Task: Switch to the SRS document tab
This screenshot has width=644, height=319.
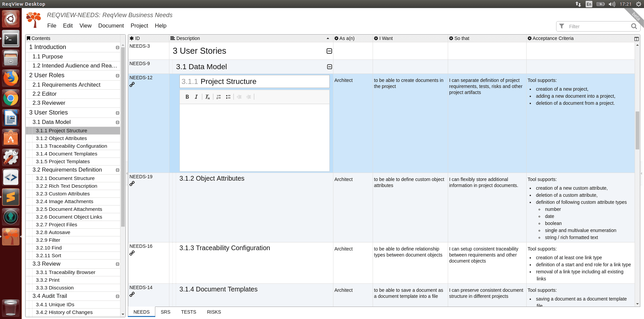Action: (165, 312)
